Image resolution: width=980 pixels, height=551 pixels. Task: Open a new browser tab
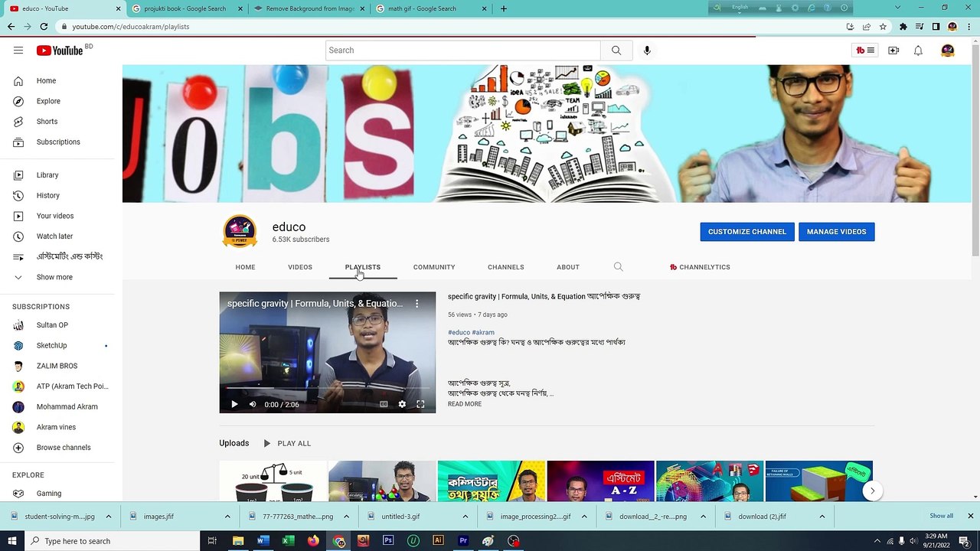(504, 8)
